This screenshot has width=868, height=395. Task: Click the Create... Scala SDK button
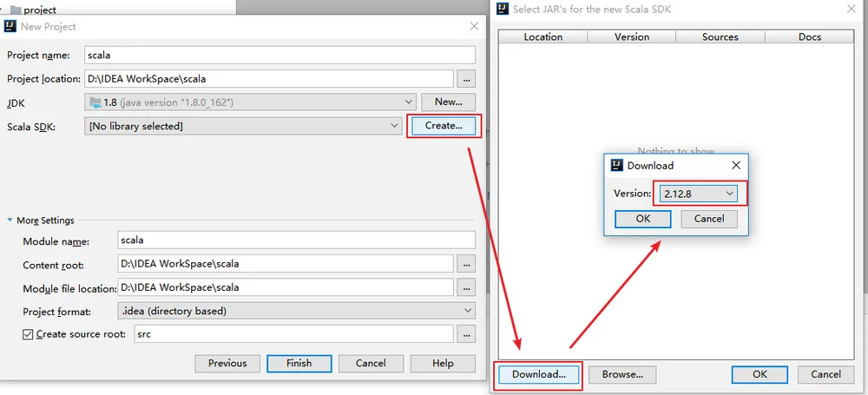(x=444, y=126)
